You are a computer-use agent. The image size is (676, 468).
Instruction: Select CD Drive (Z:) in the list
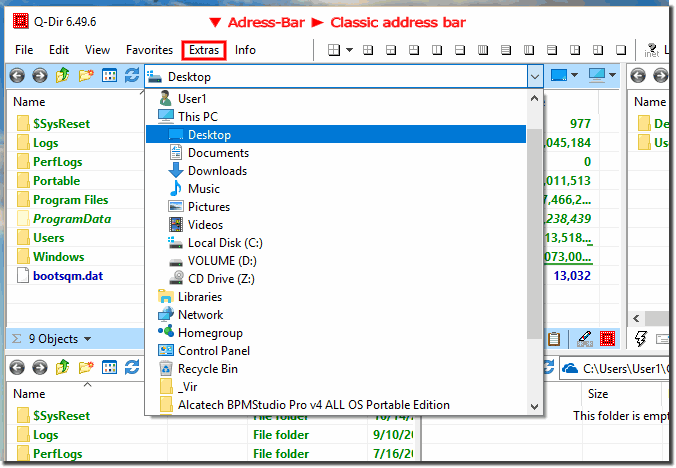point(336,279)
